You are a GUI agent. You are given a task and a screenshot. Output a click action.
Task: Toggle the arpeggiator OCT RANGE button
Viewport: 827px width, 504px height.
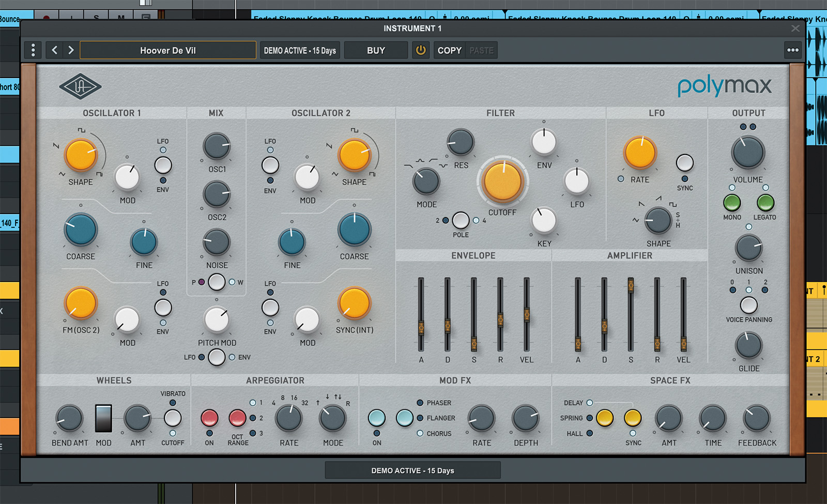[237, 418]
